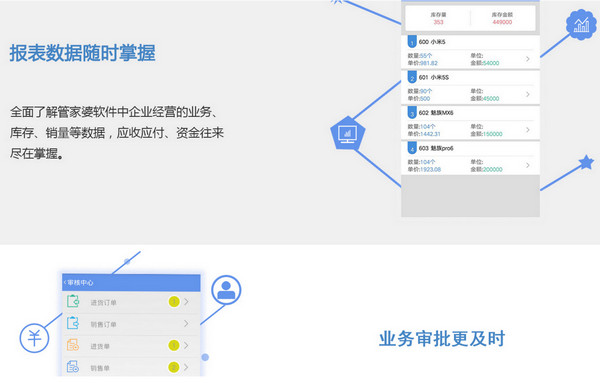Open the 销售订单 list entry
Image resolution: width=600 pixels, height=383 pixels.
click(x=131, y=324)
